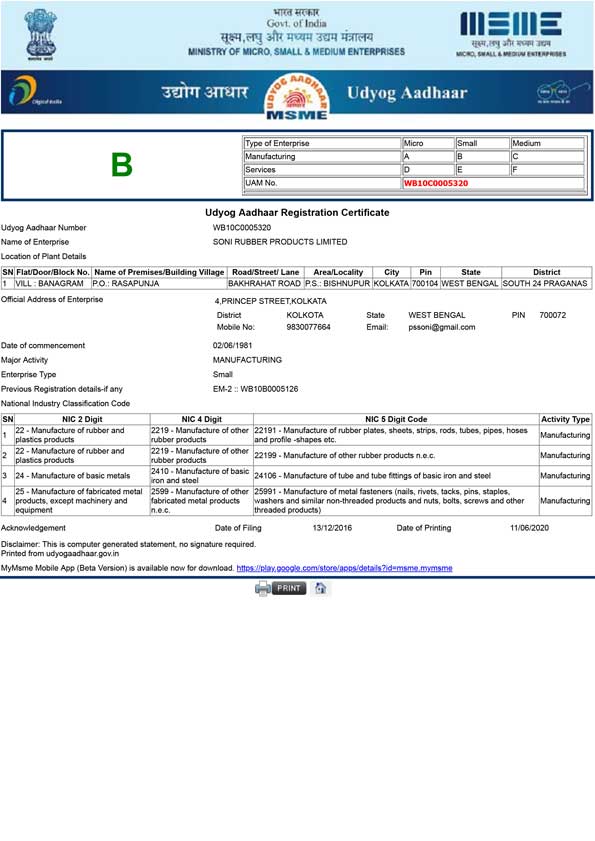
Task: Click date of filing 13/12/2016
Action: tap(332, 528)
